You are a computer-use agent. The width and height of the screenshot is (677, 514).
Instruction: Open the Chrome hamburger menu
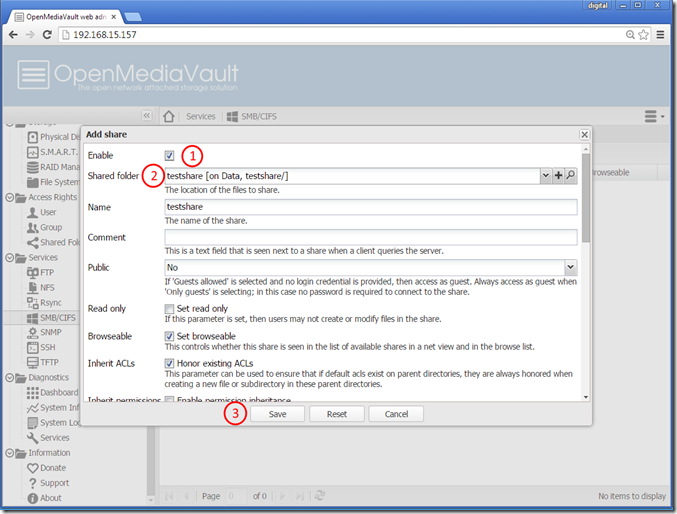click(661, 35)
